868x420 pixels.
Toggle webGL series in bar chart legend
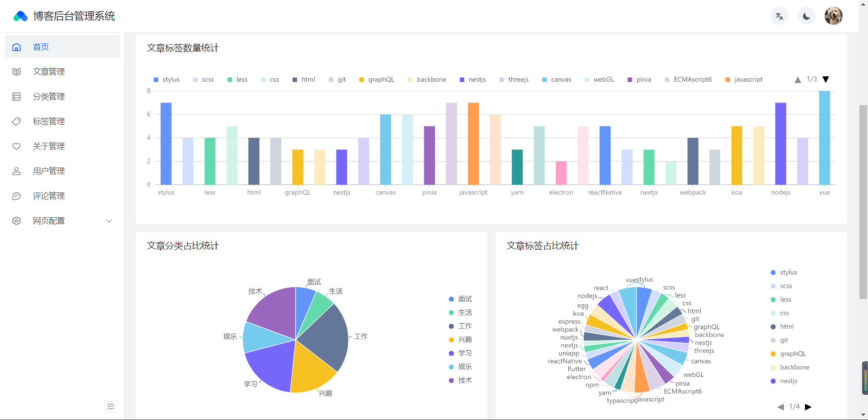pos(599,79)
